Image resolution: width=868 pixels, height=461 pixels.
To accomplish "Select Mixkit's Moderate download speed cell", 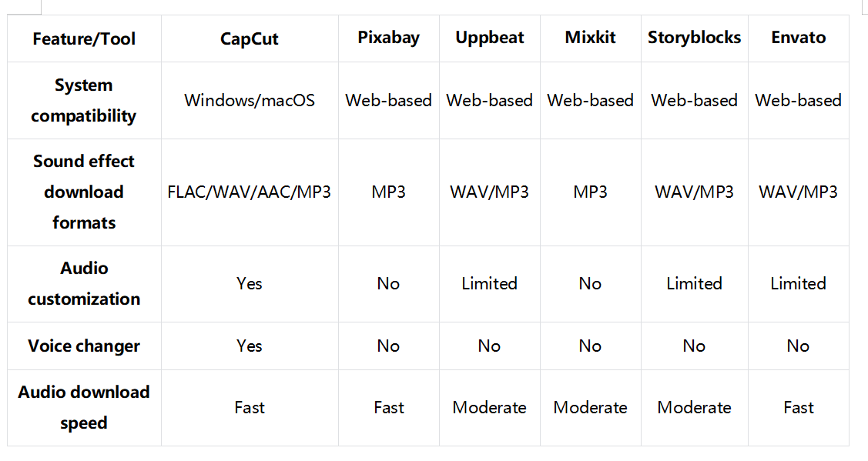I will click(x=590, y=407).
